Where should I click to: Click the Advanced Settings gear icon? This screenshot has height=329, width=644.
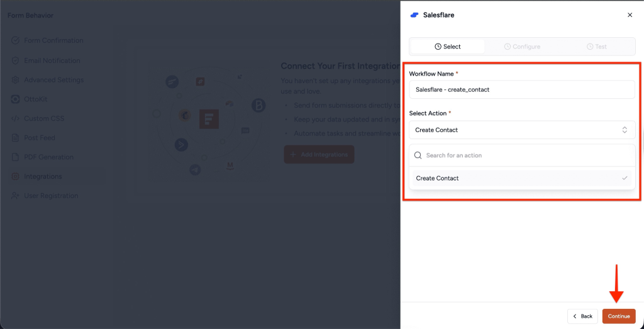point(16,80)
